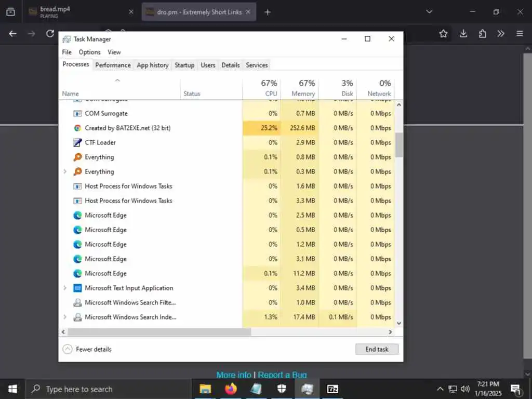Sort processes by the CPU column header
Viewport: 532px width, 399px height.
tap(262, 88)
